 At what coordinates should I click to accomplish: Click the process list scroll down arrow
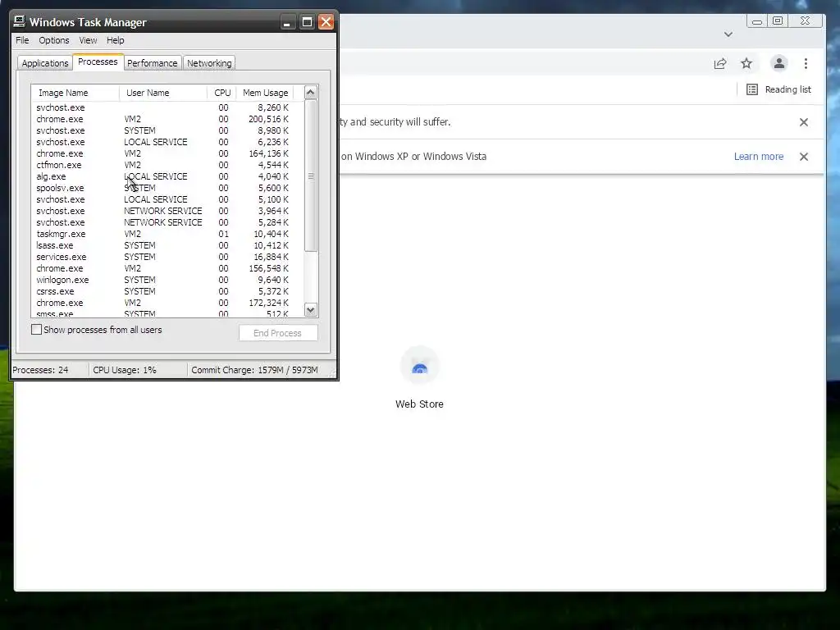pyautogui.click(x=311, y=309)
